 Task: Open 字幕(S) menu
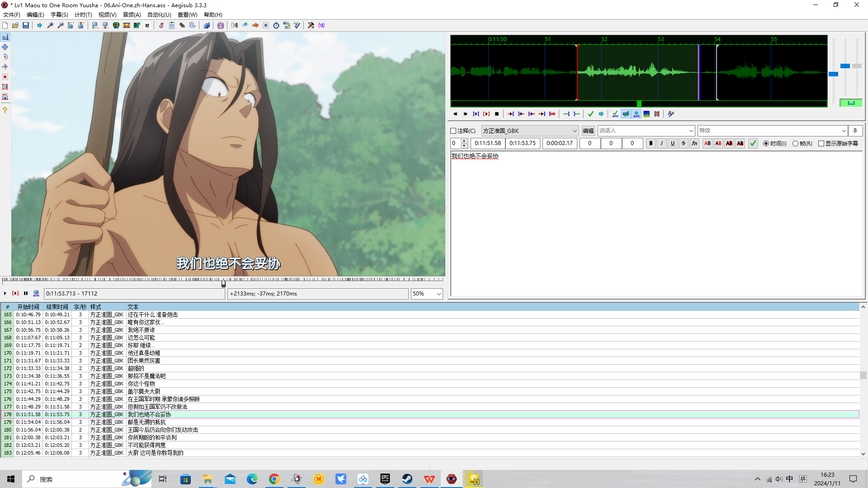59,15
